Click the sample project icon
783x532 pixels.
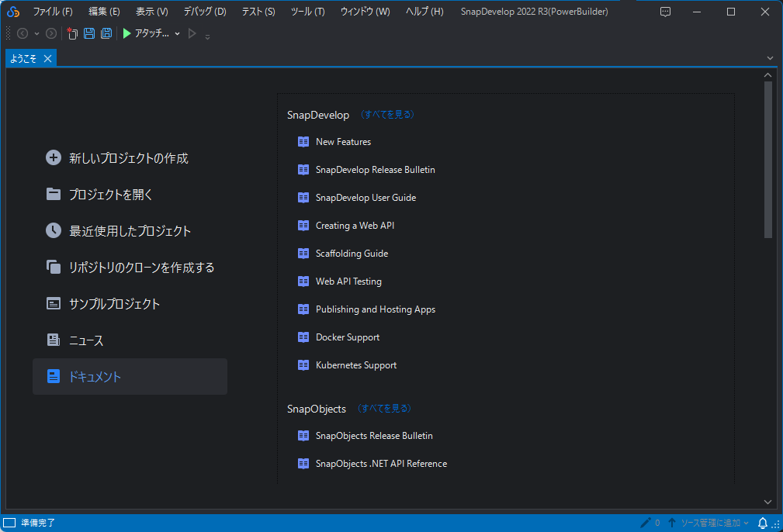click(54, 303)
